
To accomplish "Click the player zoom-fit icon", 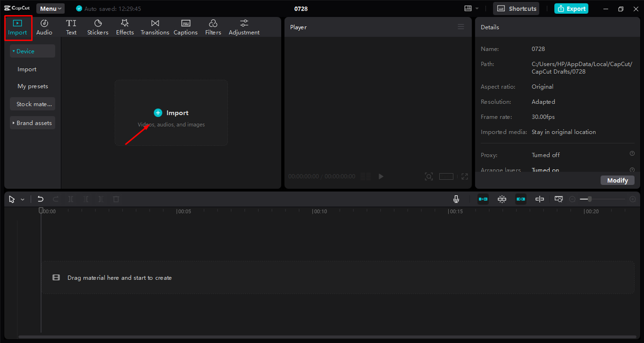I will point(429,176).
